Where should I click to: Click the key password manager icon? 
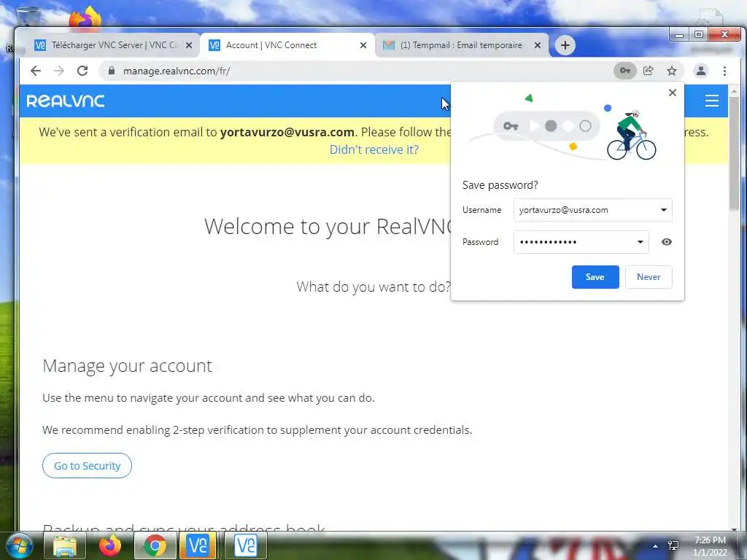pos(624,71)
